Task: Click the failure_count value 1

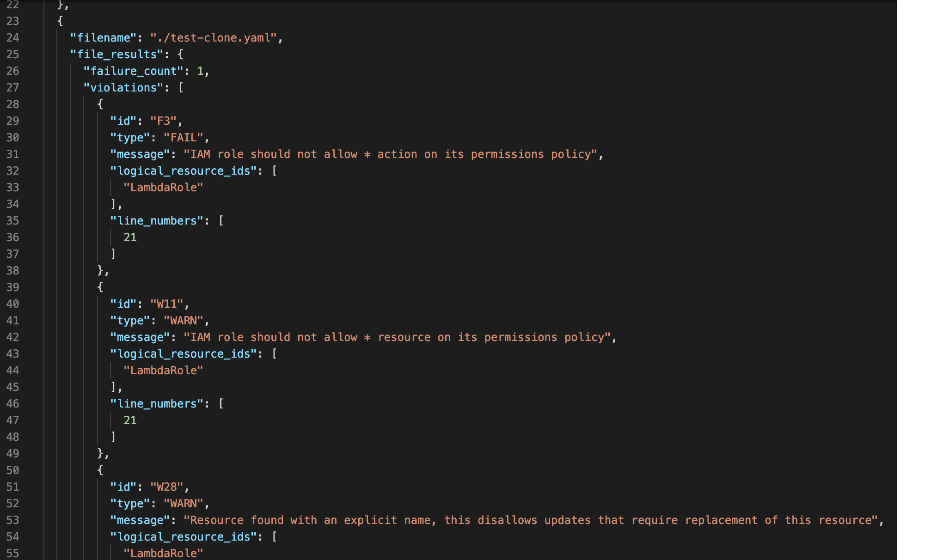Action: coord(200,71)
